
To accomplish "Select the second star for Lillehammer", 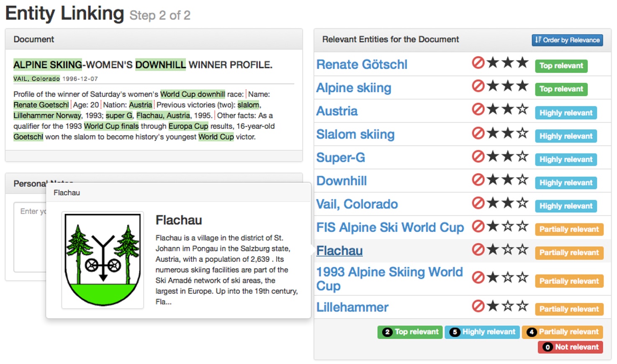I will pyautogui.click(x=507, y=306).
